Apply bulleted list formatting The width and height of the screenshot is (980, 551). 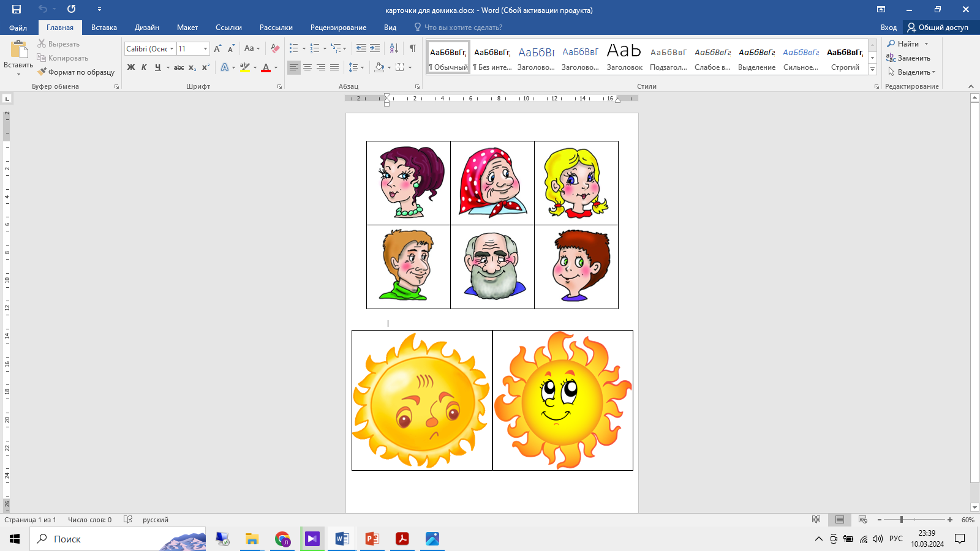[294, 48]
